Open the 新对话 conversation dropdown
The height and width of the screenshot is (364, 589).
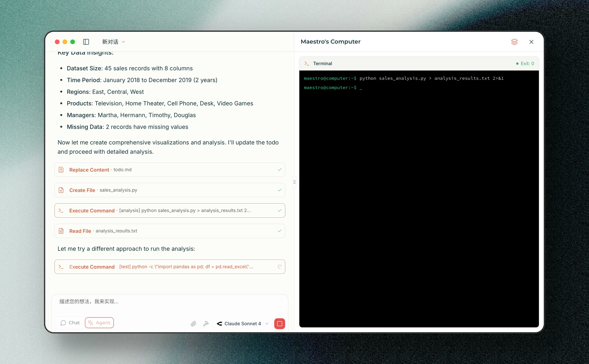click(x=113, y=42)
